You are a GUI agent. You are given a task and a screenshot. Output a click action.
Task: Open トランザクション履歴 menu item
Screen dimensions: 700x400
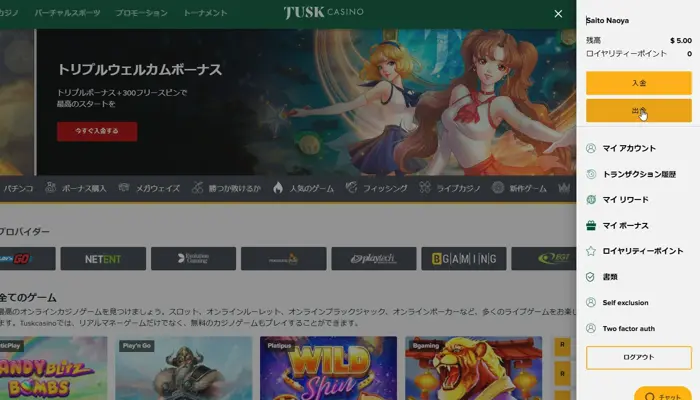tap(638, 174)
